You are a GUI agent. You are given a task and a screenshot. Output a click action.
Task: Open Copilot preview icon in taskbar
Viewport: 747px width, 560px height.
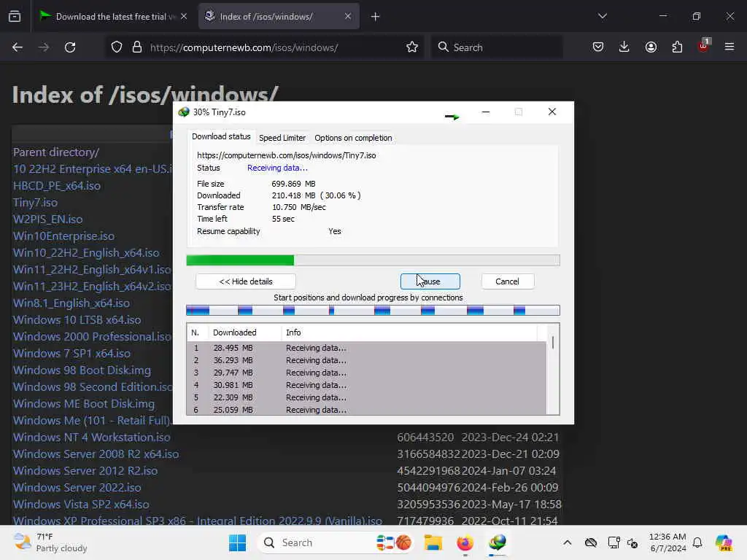724,542
